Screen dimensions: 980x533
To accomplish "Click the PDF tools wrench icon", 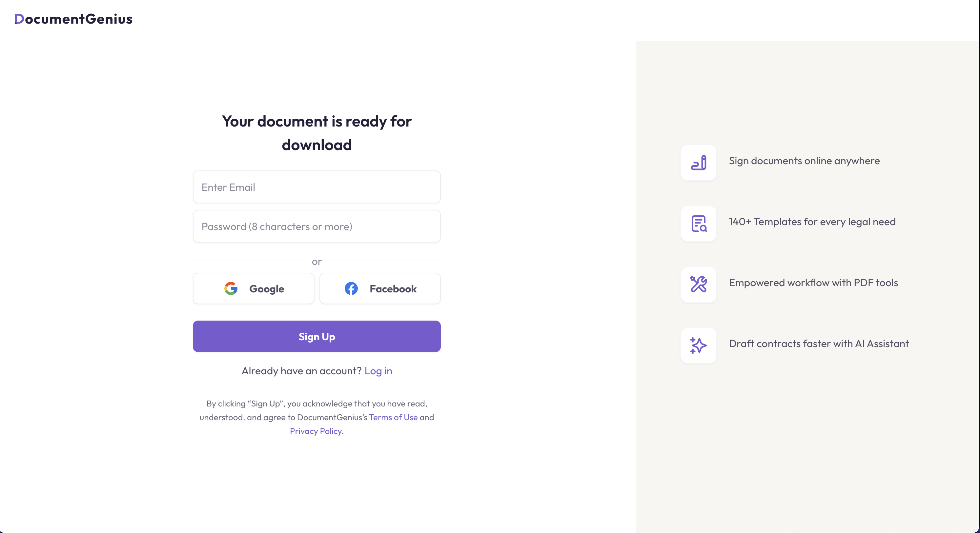I will point(699,285).
